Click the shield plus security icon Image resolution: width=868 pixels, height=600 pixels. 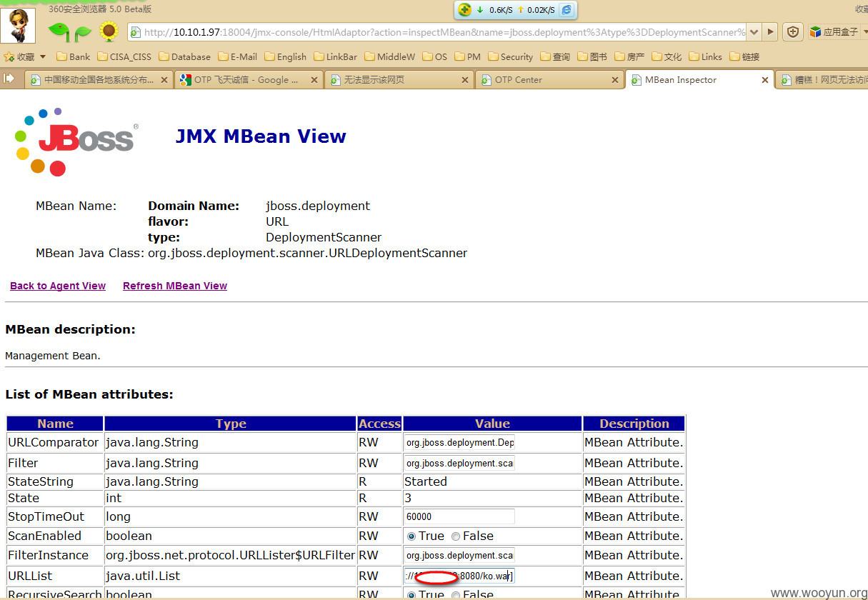click(x=792, y=31)
